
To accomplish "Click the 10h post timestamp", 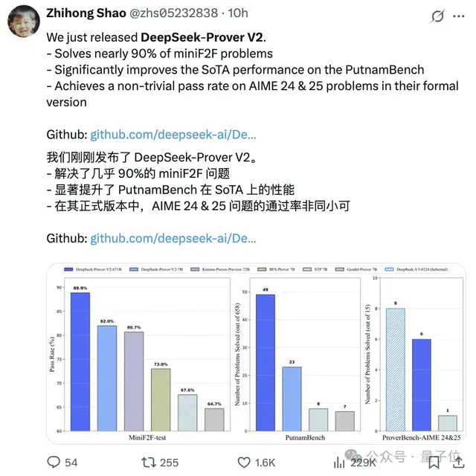I will point(238,13).
